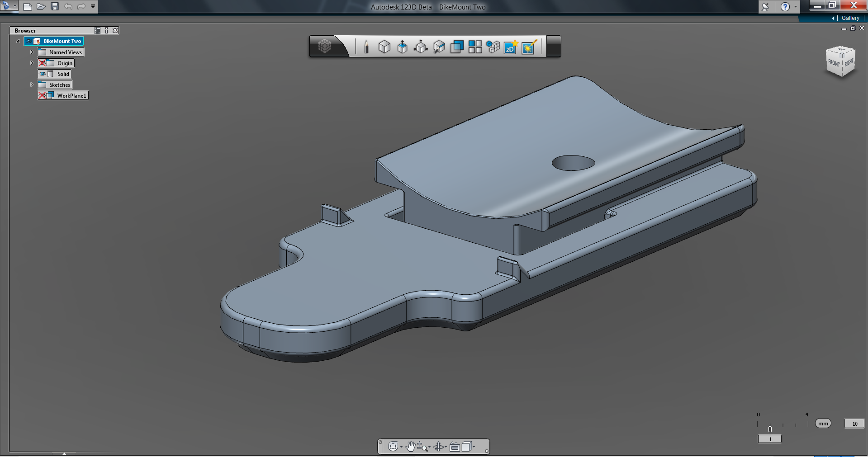Viewport: 868px width, 457px height.
Task: Click the Open file icon
Action: (41, 6)
